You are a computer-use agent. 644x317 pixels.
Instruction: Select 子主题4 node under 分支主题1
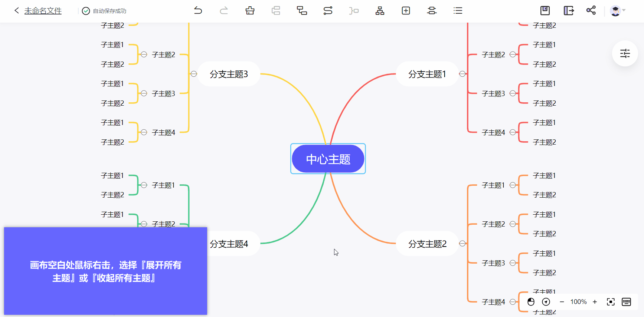click(493, 132)
